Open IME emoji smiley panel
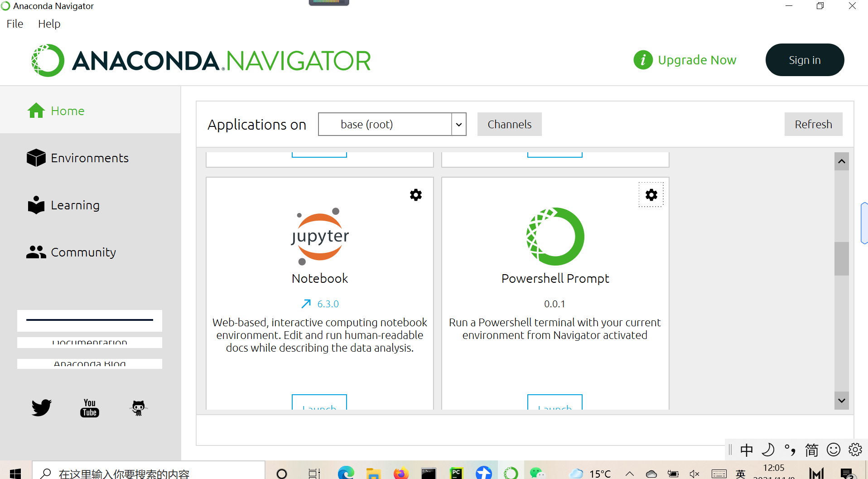This screenshot has height=479, width=868. point(834,450)
